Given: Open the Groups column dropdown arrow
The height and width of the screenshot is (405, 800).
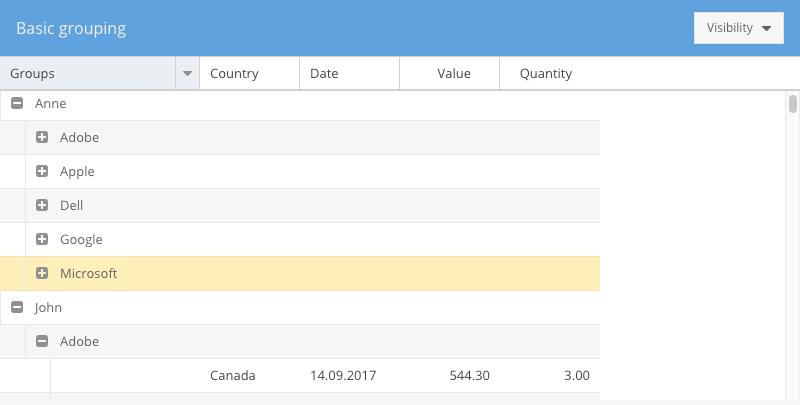Looking at the screenshot, I should (x=187, y=73).
